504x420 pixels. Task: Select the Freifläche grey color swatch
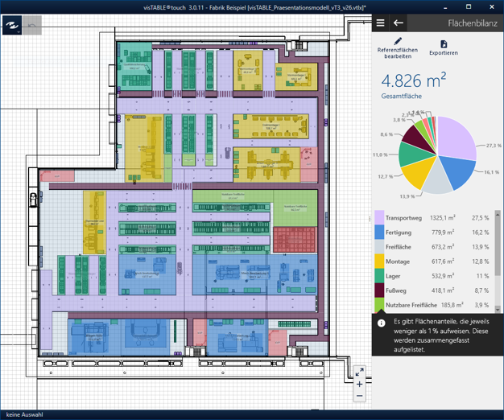tap(379, 246)
